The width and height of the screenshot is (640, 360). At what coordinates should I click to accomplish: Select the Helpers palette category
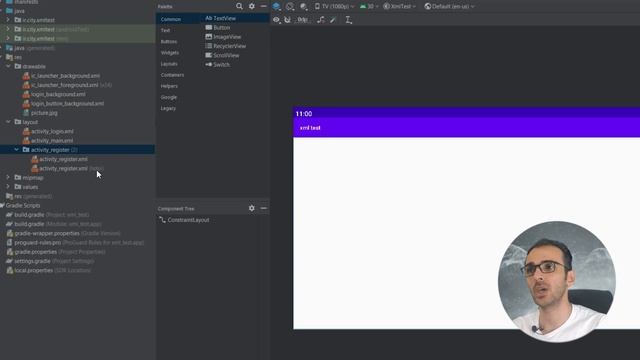click(x=169, y=86)
